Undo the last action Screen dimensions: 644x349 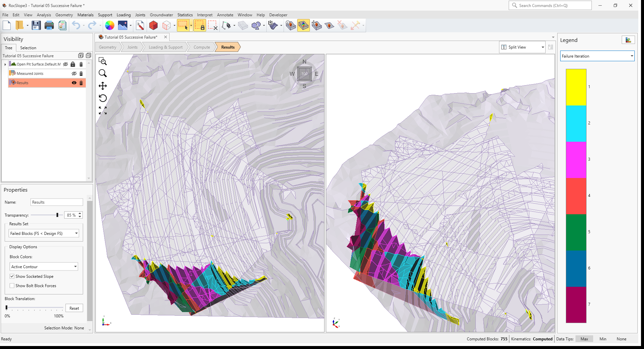(76, 25)
